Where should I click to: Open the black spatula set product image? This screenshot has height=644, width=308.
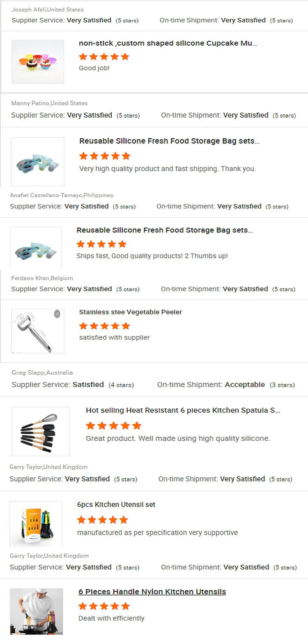(x=40, y=431)
